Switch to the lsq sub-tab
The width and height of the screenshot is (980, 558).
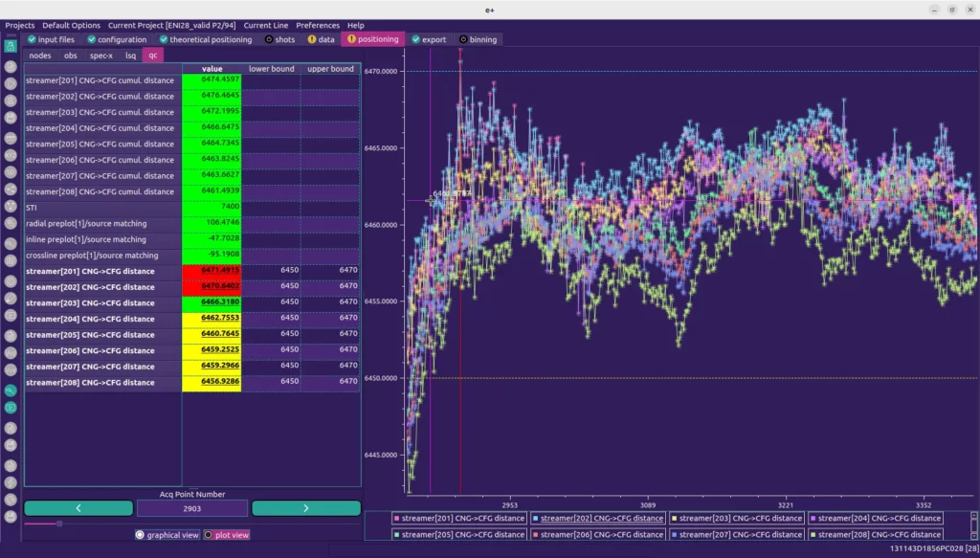coord(130,56)
